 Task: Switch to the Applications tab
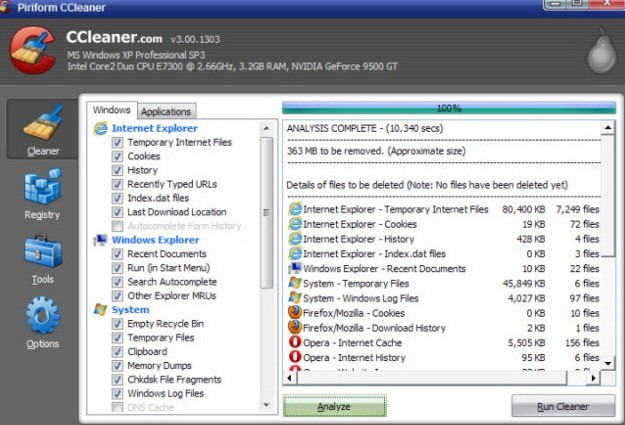click(166, 112)
